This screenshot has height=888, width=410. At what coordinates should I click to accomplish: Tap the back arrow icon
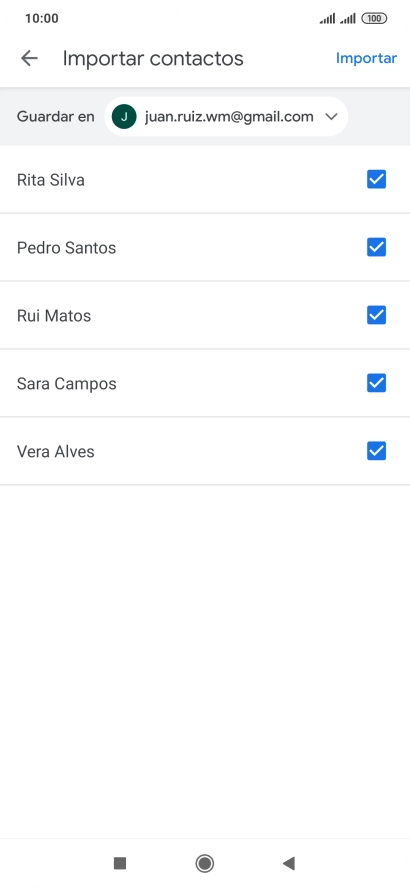tap(29, 58)
